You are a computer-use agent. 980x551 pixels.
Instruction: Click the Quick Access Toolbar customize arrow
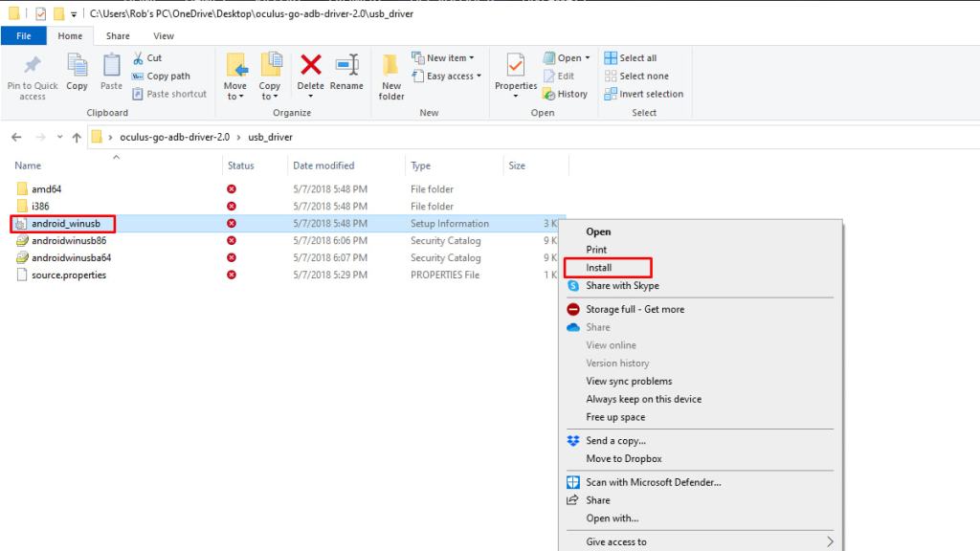coord(74,13)
